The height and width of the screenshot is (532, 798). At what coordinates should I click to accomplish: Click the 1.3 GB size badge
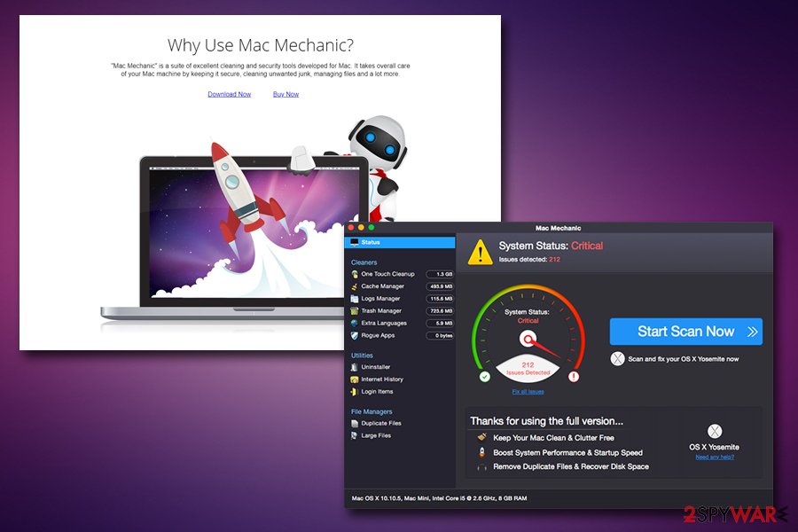(440, 274)
